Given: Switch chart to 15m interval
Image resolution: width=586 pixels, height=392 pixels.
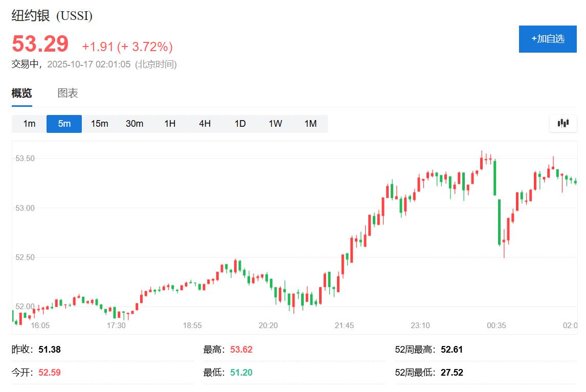Looking at the screenshot, I should [99, 124].
